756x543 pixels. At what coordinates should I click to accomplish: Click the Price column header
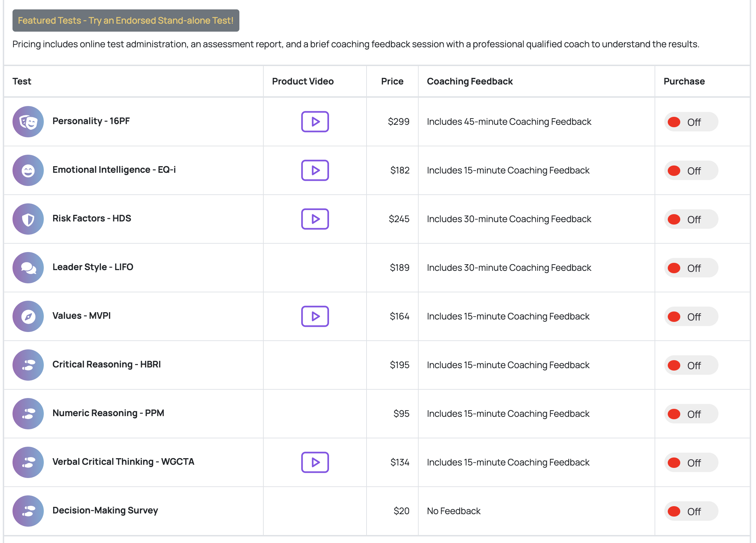click(x=392, y=81)
